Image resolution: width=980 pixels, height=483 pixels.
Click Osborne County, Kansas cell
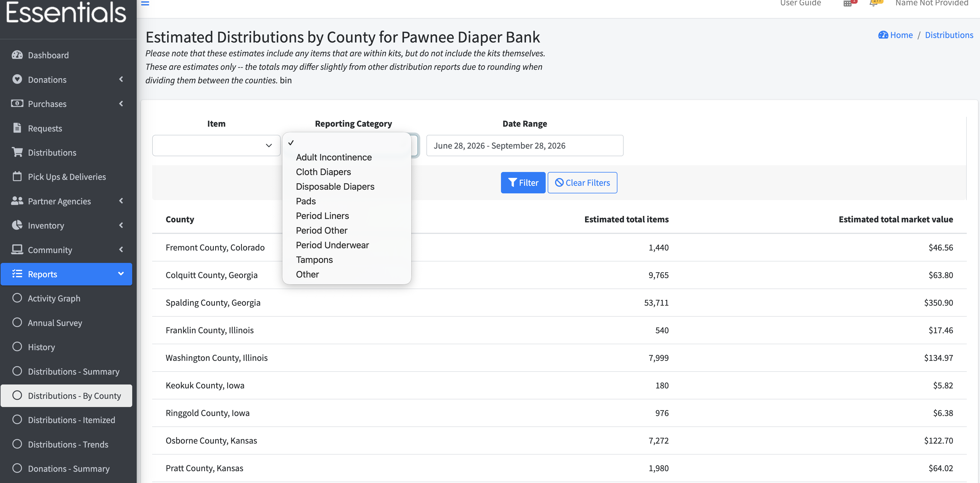pyautogui.click(x=211, y=441)
